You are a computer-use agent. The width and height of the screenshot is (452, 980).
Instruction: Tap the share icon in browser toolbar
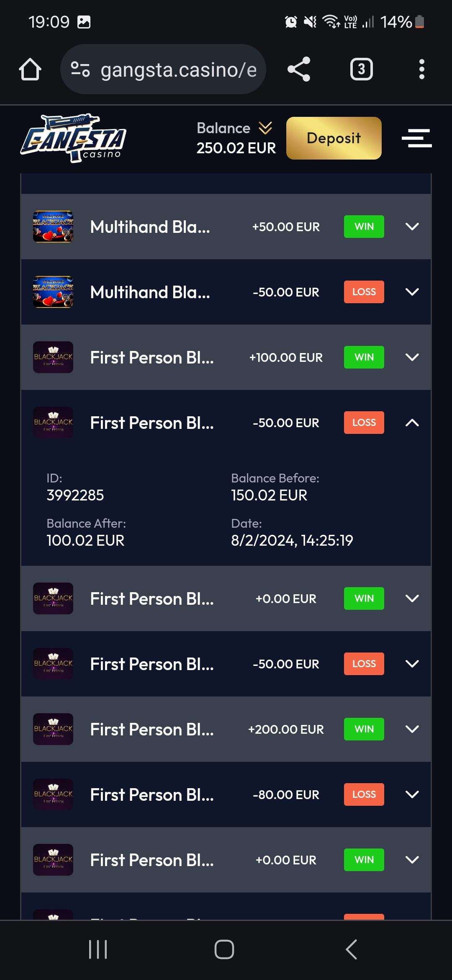click(299, 69)
